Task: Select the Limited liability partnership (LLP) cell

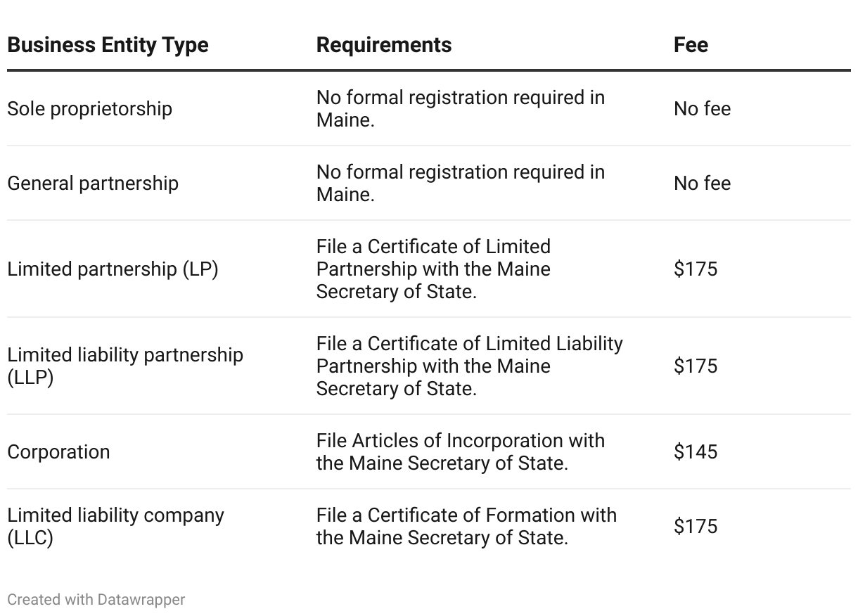Action: tap(125, 366)
